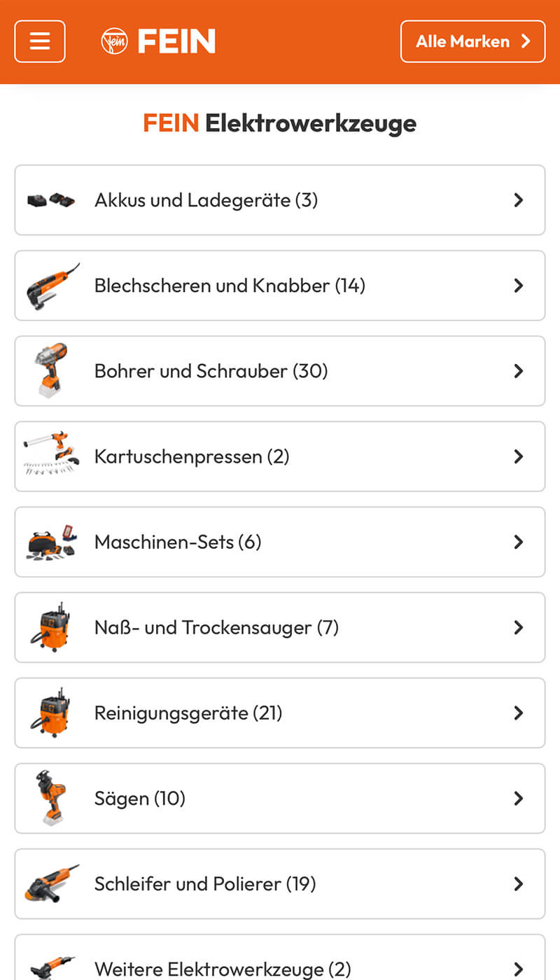Click the cartridge press gun icon

click(x=51, y=456)
